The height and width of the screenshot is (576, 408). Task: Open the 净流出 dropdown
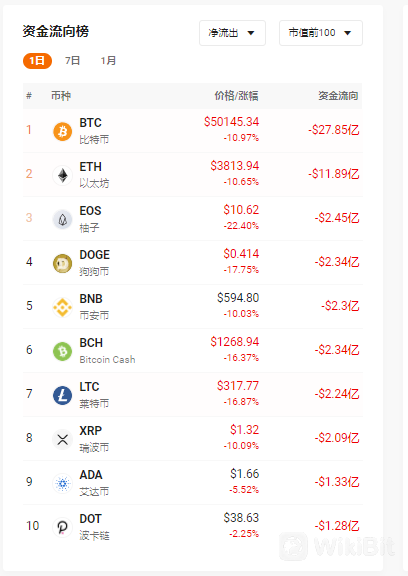pos(232,33)
